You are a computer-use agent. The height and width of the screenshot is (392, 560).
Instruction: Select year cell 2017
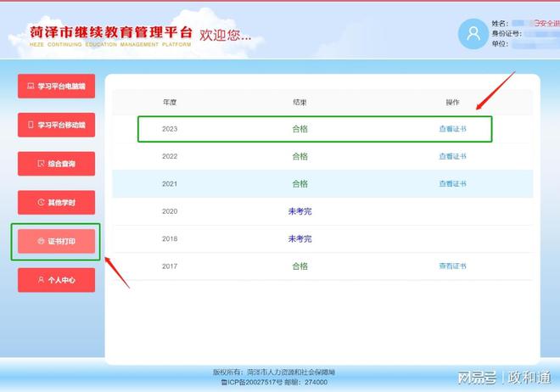[x=170, y=266]
